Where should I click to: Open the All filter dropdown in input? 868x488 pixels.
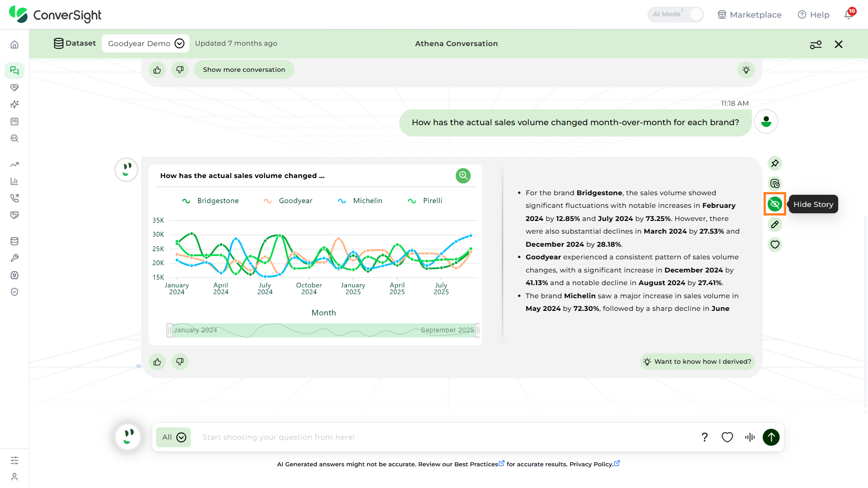[174, 437]
